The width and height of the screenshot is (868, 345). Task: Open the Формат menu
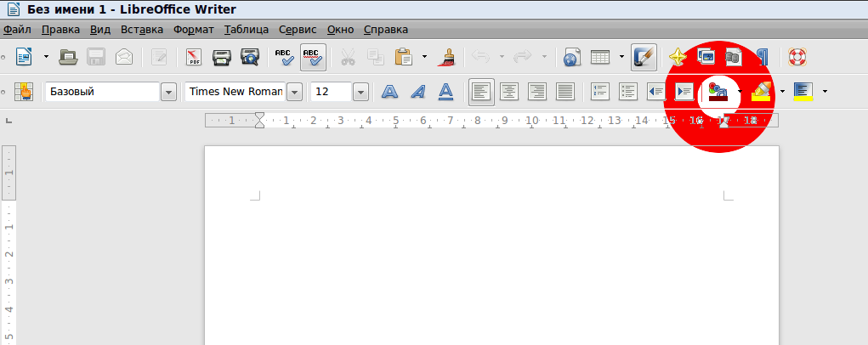(x=194, y=30)
